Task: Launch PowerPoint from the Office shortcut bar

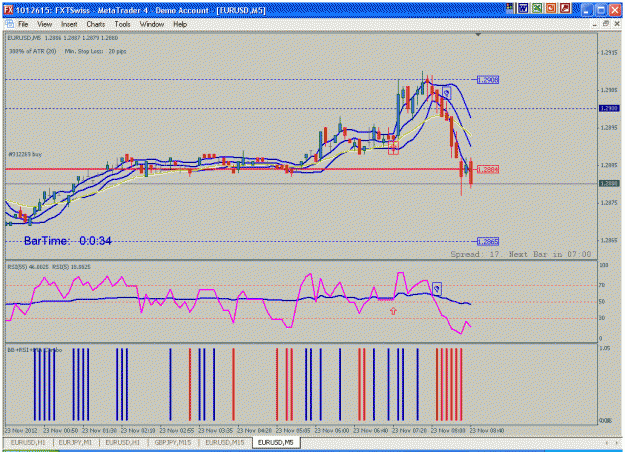Action: pyautogui.click(x=551, y=8)
